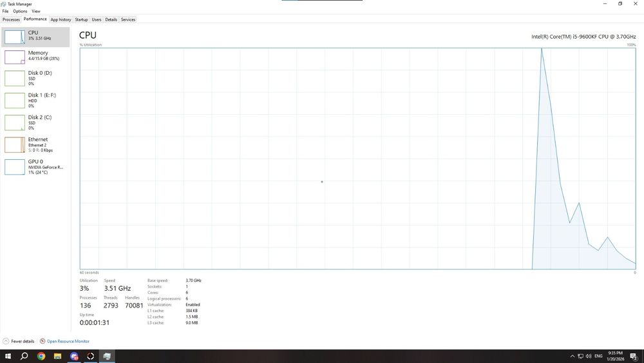The height and width of the screenshot is (363, 644).
Task: Collapse view using Fewer details
Action: coord(19,341)
